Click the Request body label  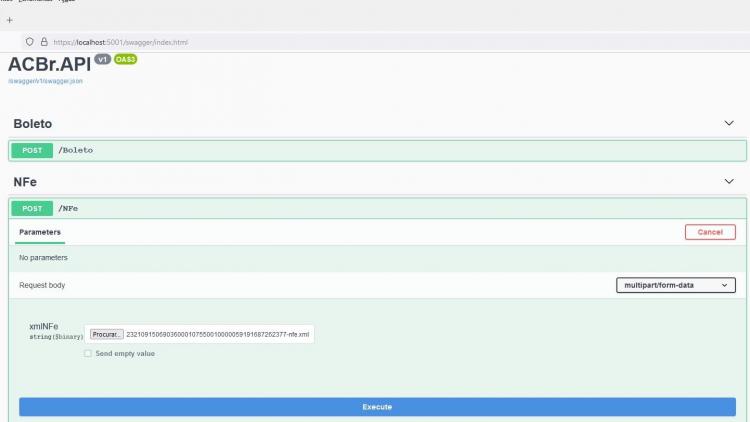pyautogui.click(x=42, y=285)
